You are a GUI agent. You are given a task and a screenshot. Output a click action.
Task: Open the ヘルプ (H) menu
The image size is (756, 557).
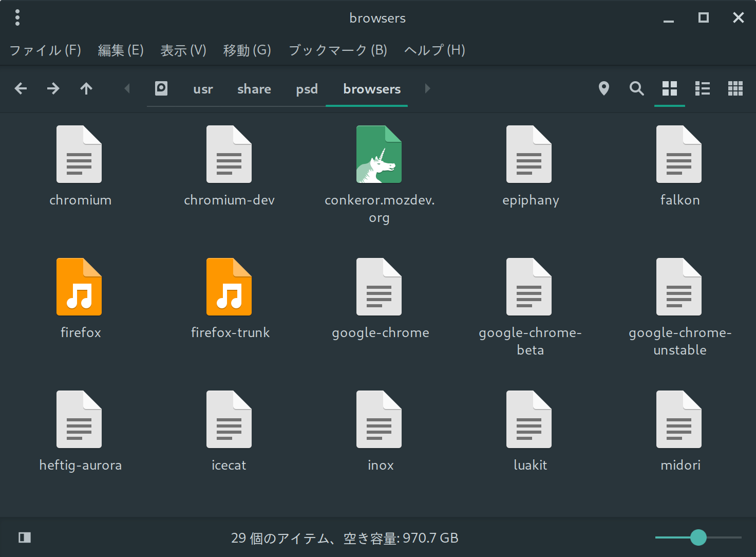coord(434,50)
